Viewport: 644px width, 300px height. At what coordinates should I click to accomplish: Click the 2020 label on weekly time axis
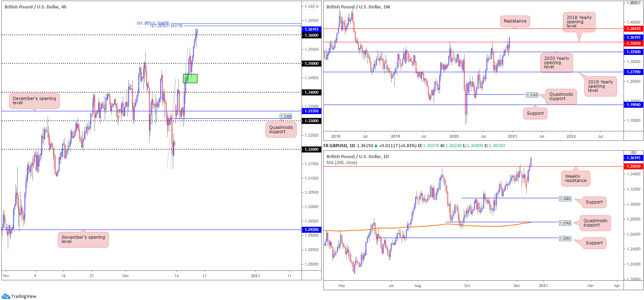pos(454,136)
